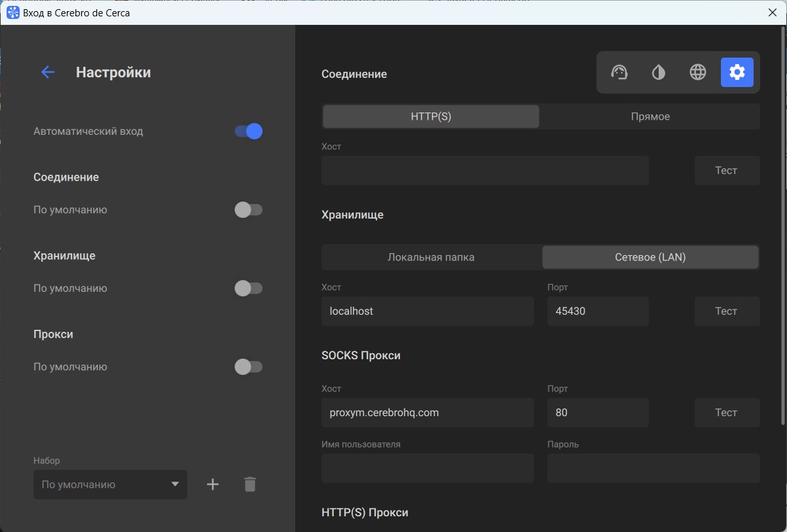Select the HTTP(S) connection tab

(x=431, y=116)
